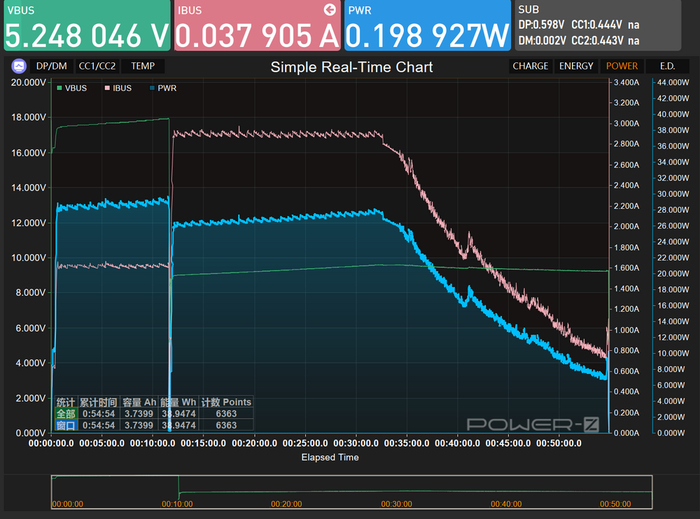Click the blue PWR wattage readout panel
This screenshot has width=700, height=519.
(x=428, y=25)
